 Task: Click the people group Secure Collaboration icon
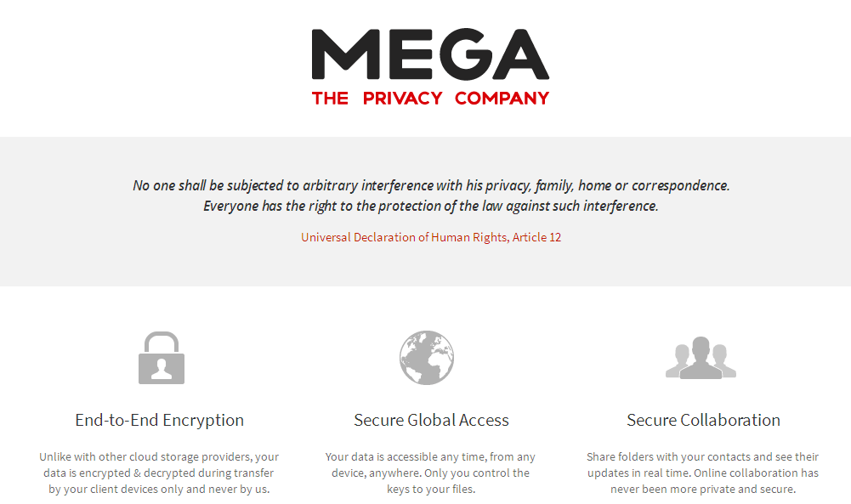[x=701, y=358]
